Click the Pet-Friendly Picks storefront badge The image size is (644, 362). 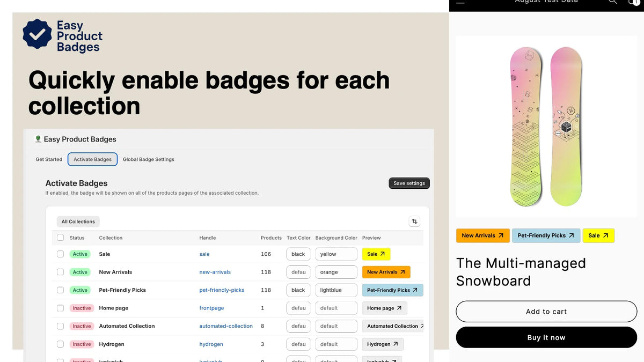coord(546,235)
